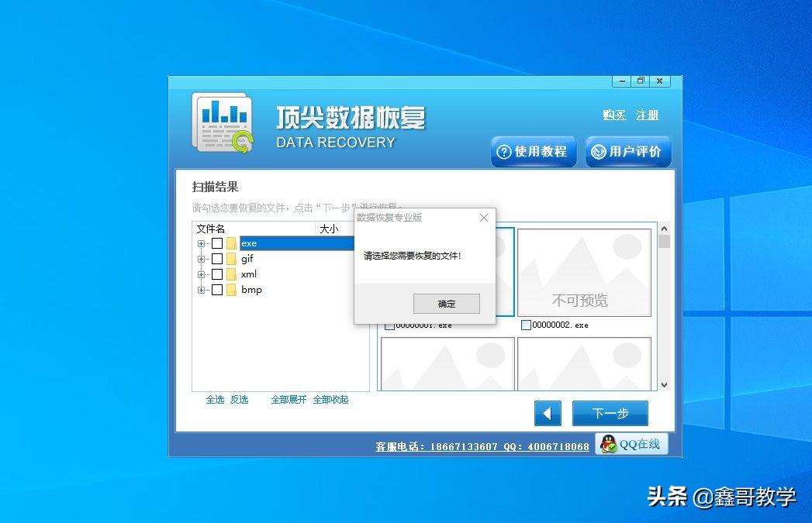Close the 数据恢复专业版 dialog
This screenshot has height=523, width=812.
tap(484, 218)
